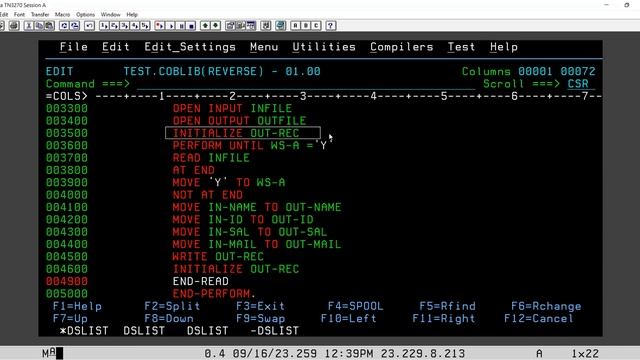
Task: Click F6=Rchange function key
Action: (546, 306)
